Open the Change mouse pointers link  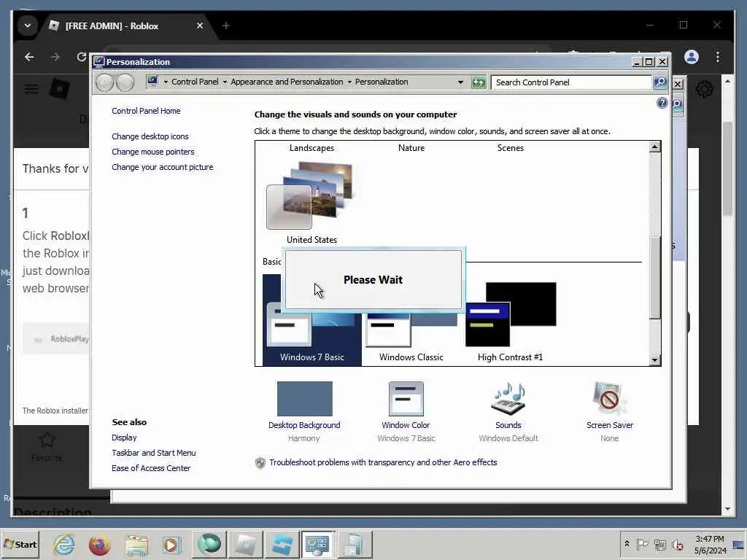[153, 152]
